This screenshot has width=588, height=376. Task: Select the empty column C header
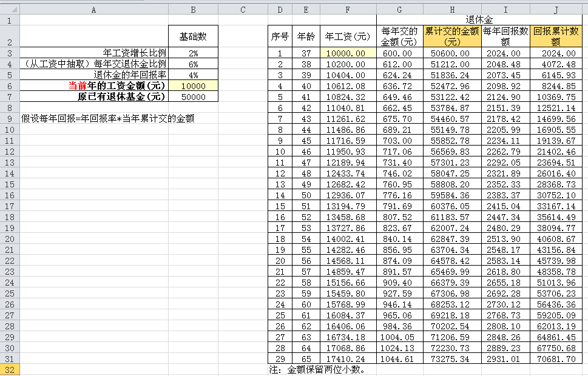[x=243, y=10]
